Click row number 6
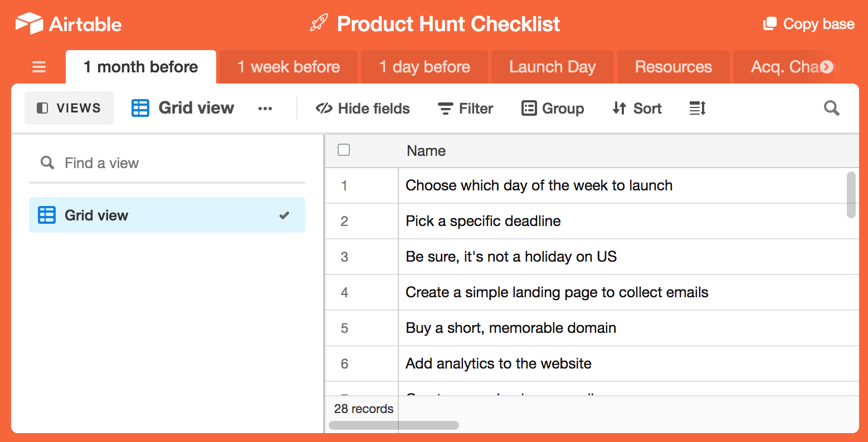Viewport: 868px width, 442px height. point(344,364)
